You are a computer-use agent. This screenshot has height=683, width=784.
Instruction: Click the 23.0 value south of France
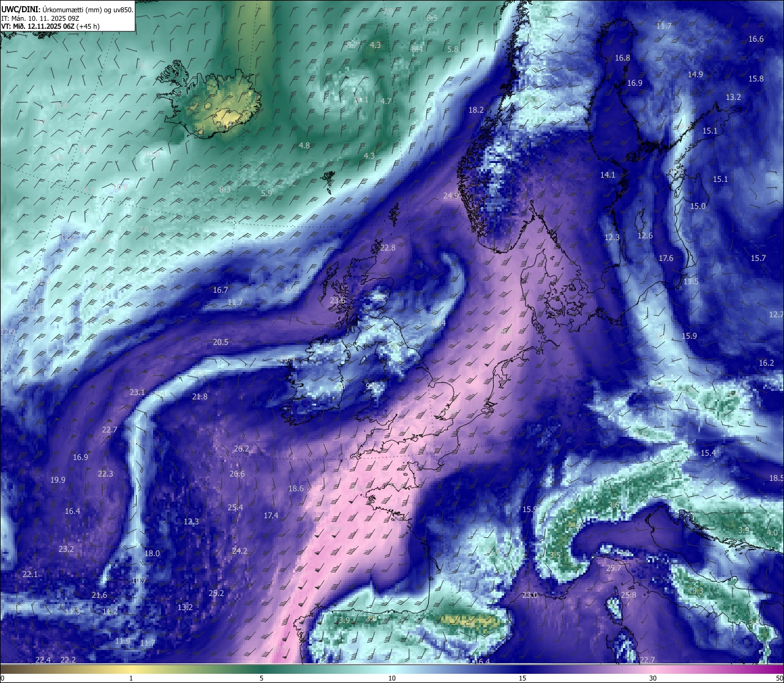point(530,595)
